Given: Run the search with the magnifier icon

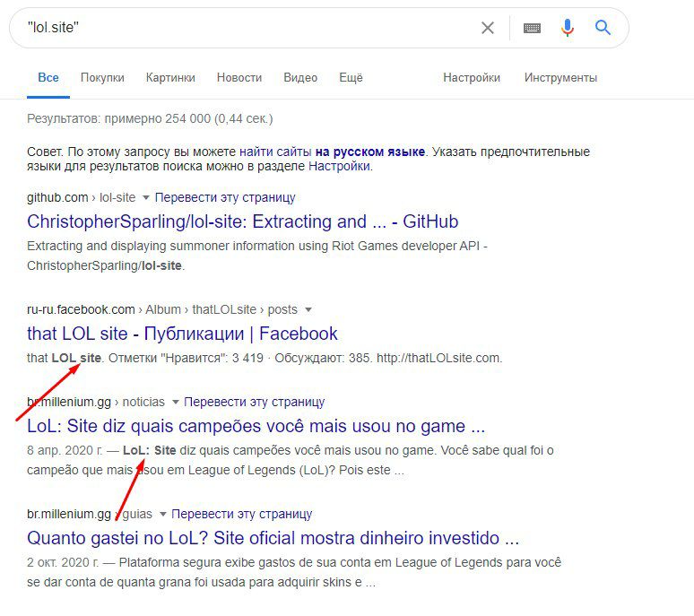Looking at the screenshot, I should point(603,28).
